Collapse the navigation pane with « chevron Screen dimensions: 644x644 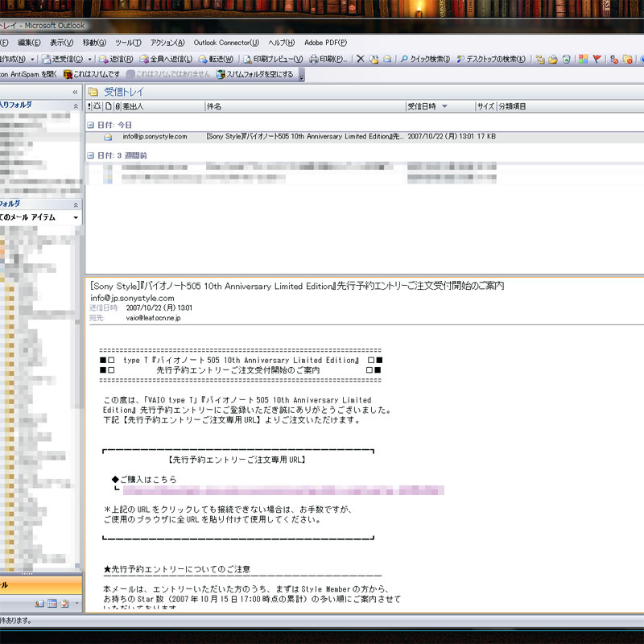click(75, 92)
